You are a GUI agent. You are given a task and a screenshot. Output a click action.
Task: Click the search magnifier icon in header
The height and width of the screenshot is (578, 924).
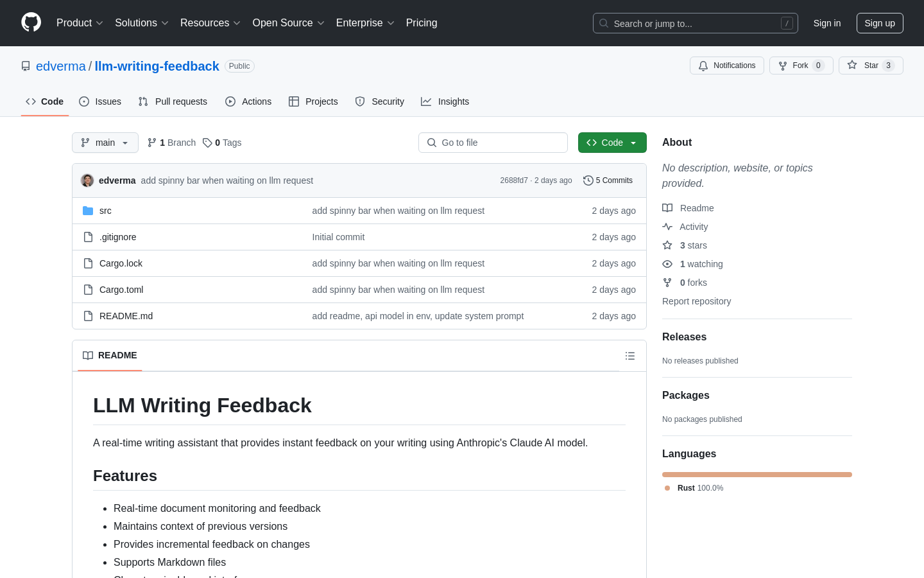point(604,23)
